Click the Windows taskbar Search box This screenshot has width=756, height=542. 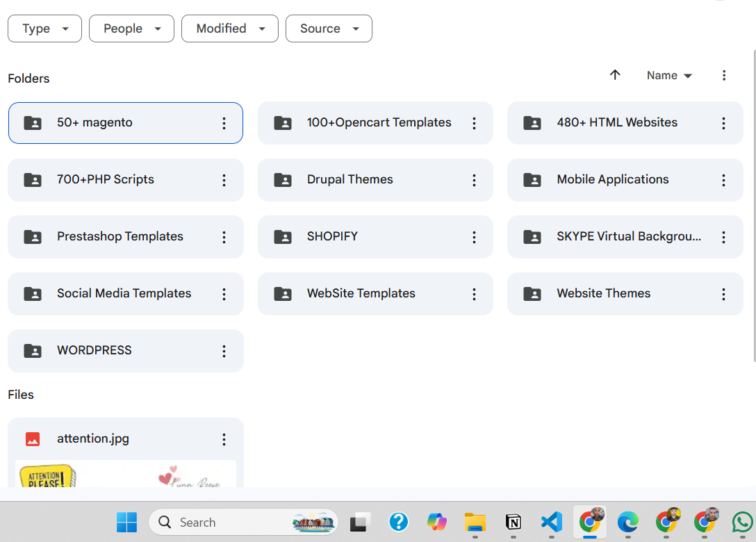click(x=243, y=523)
